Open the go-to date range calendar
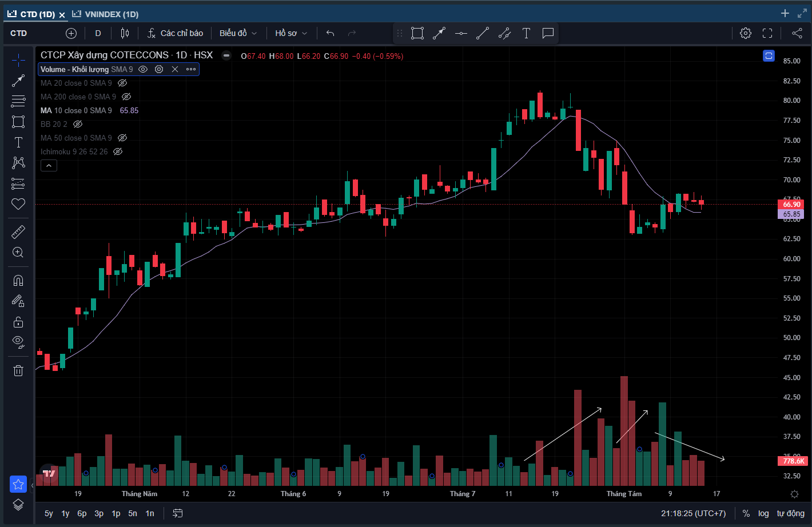The height and width of the screenshot is (527, 812). tap(178, 513)
